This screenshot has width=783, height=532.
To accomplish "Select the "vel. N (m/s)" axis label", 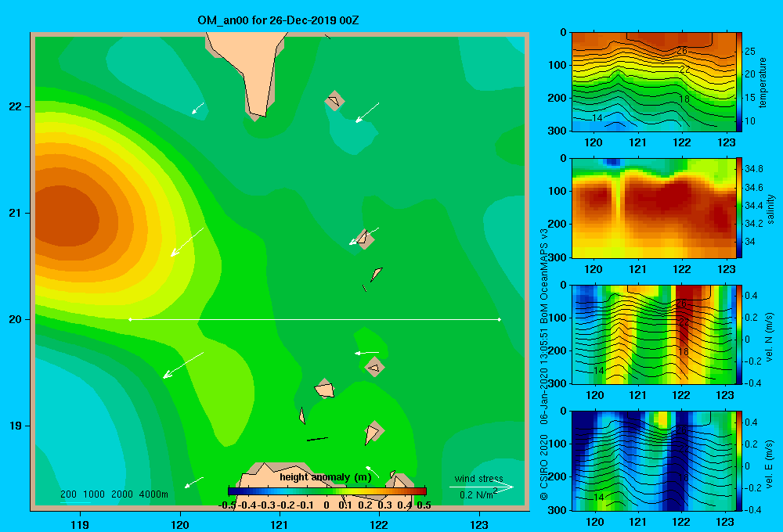I will click(x=770, y=337).
